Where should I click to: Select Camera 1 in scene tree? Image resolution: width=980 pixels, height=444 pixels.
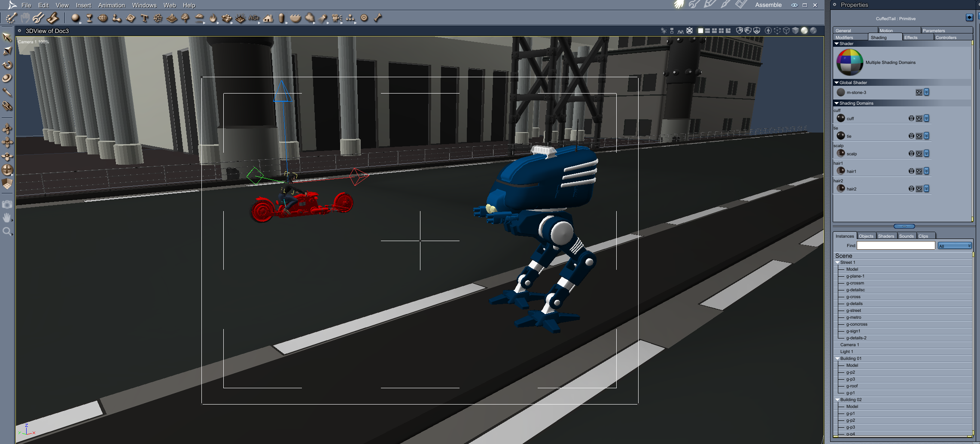tap(849, 345)
